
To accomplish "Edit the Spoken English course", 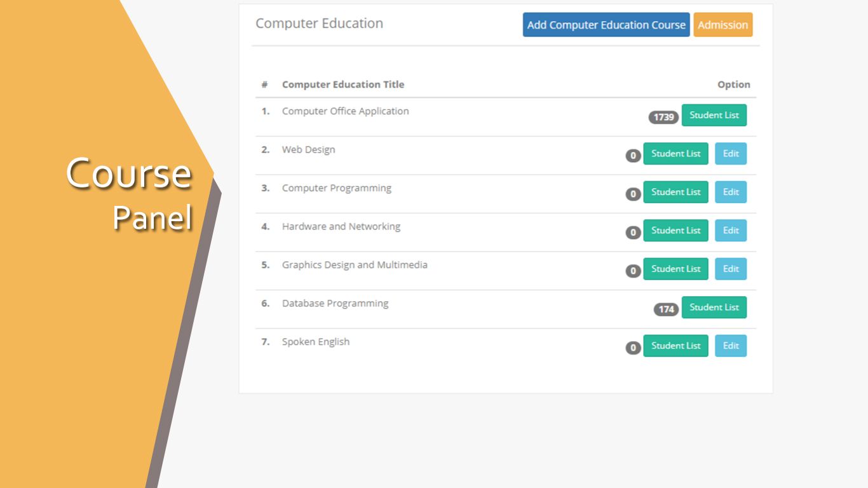I will point(731,346).
